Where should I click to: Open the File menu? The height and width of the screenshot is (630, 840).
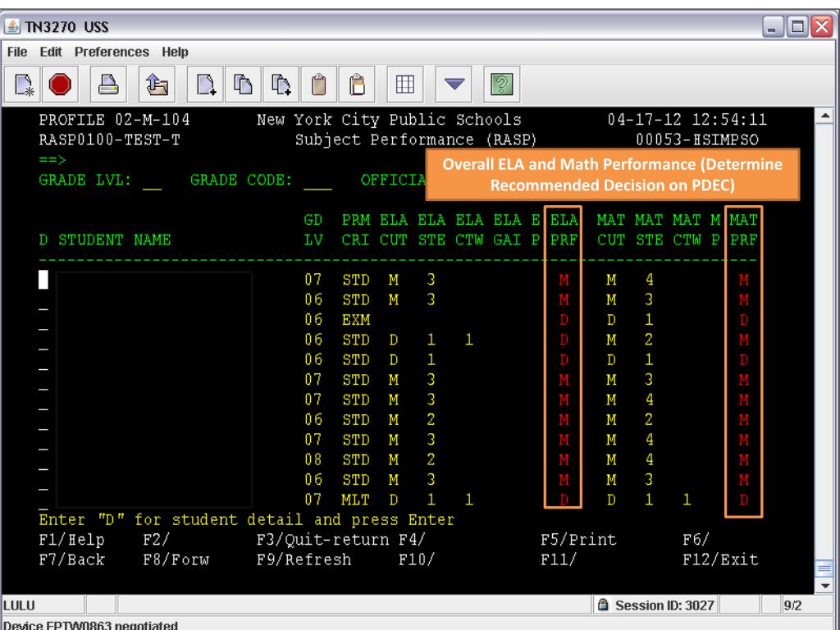point(17,52)
